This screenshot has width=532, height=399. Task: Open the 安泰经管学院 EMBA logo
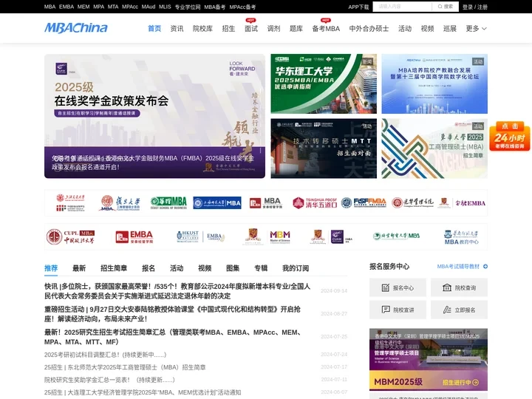(x=134, y=237)
